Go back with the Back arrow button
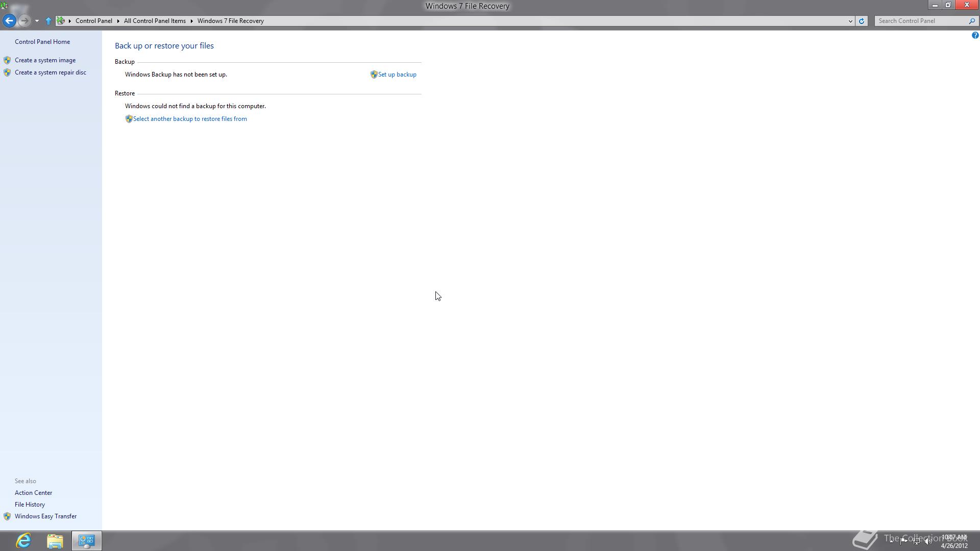Image resolution: width=980 pixels, height=551 pixels. [9, 21]
